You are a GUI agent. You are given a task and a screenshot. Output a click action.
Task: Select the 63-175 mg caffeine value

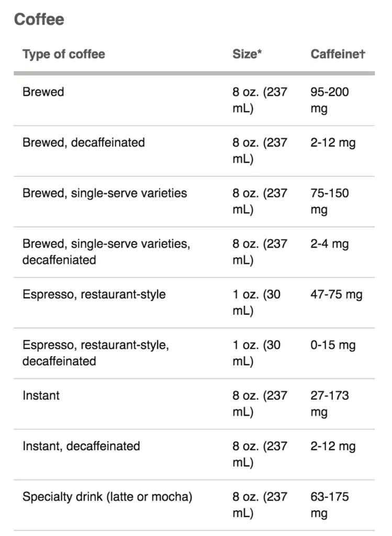pyautogui.click(x=329, y=505)
